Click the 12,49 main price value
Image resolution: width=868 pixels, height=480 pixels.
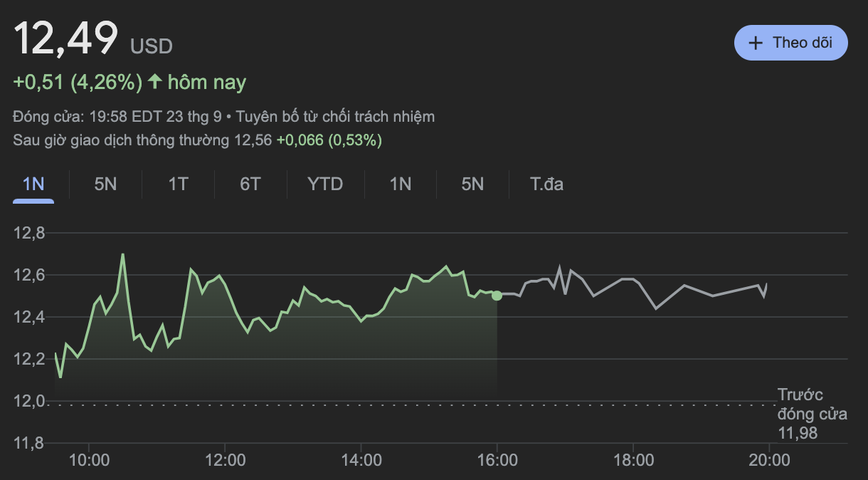tap(65, 38)
